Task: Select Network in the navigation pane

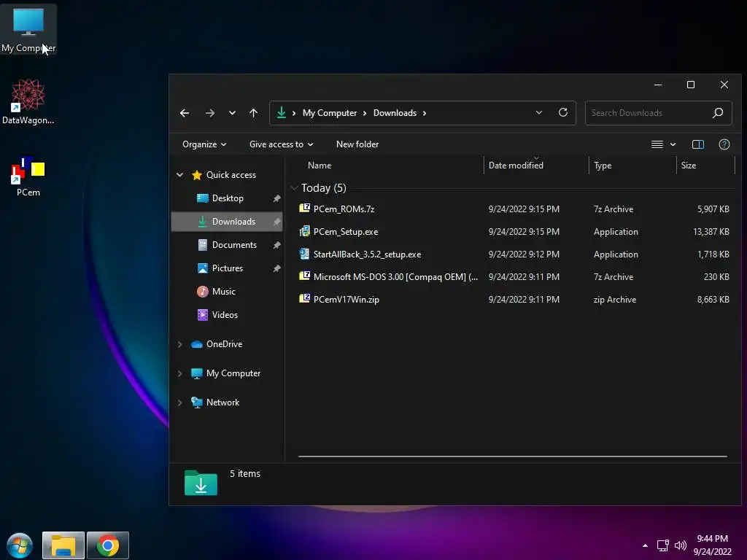Action: 222,402
